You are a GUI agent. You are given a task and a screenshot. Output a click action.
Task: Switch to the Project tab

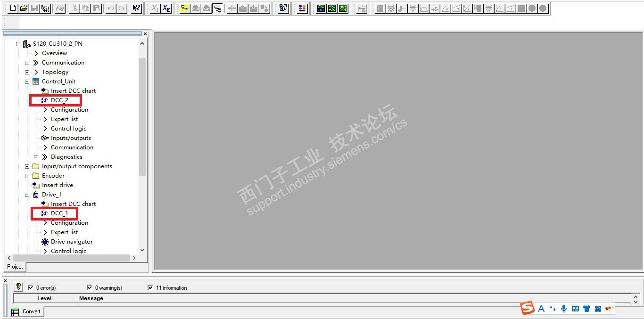pyautogui.click(x=15, y=267)
